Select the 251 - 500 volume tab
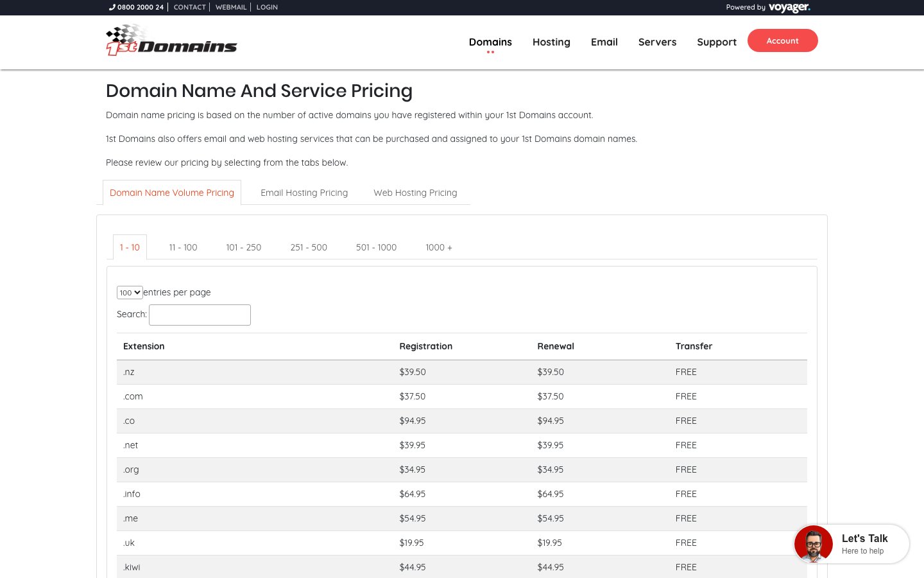The image size is (924, 578). [309, 247]
